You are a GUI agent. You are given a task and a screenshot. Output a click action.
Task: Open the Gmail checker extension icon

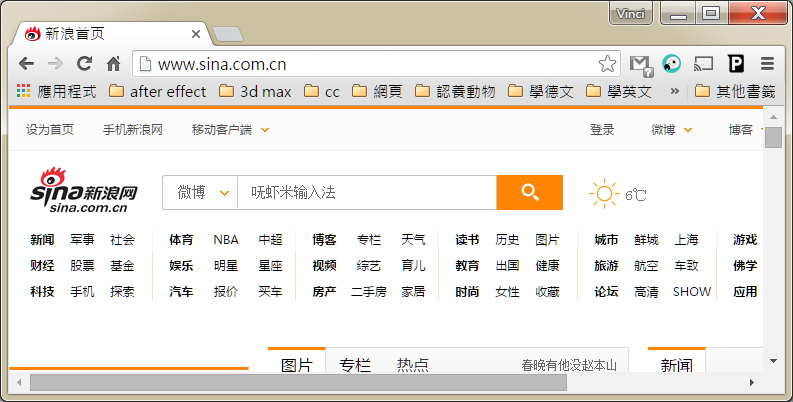(641, 65)
